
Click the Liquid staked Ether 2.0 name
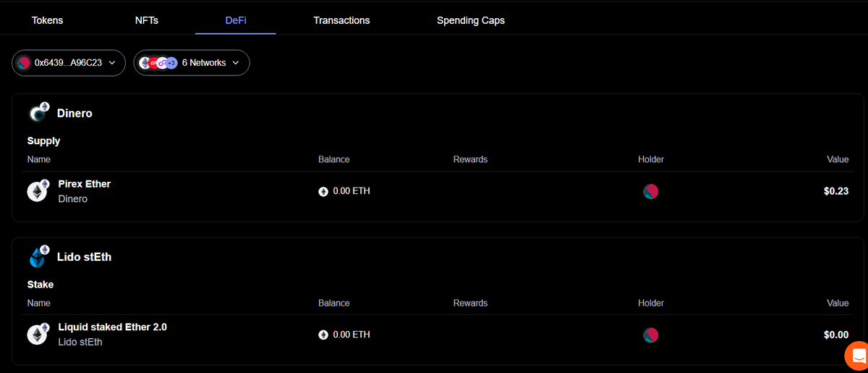[112, 327]
